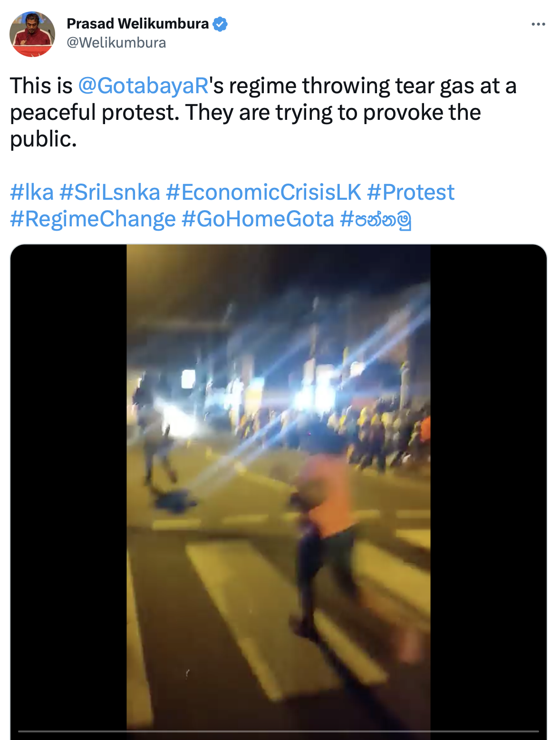Open the Sinhala #පන්නමු hashtag
Viewport: 560px width, 740px height.
tap(375, 219)
